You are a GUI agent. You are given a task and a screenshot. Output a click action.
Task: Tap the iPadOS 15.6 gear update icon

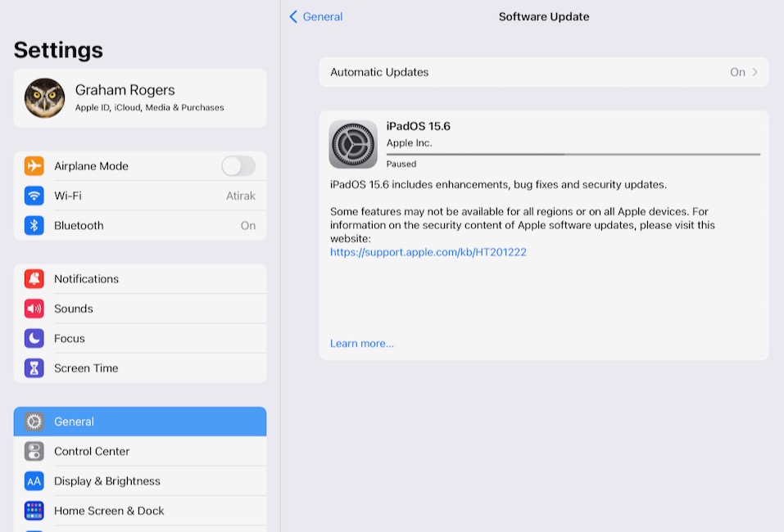pyautogui.click(x=353, y=144)
